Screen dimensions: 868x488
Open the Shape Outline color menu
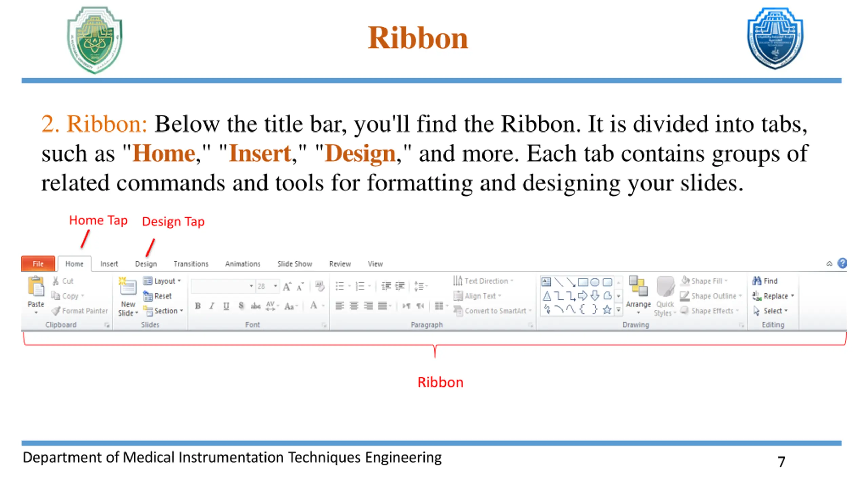coord(711,296)
